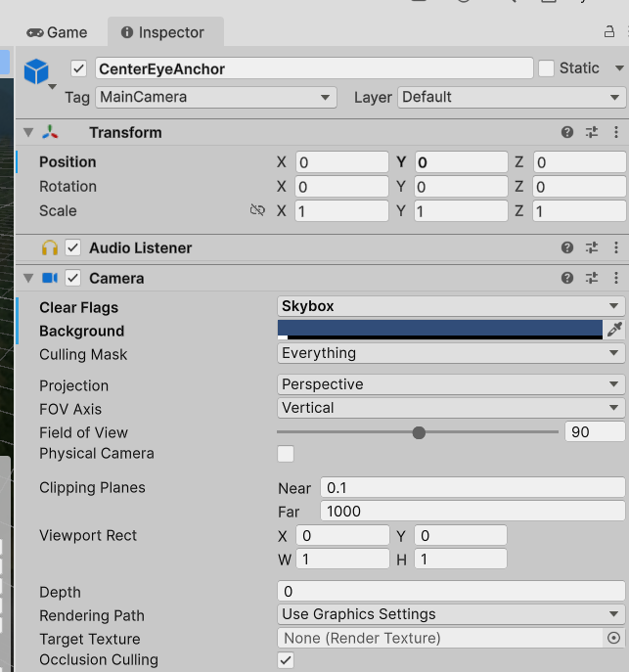
Task: Open Audio Listener presets menu
Action: click(592, 247)
